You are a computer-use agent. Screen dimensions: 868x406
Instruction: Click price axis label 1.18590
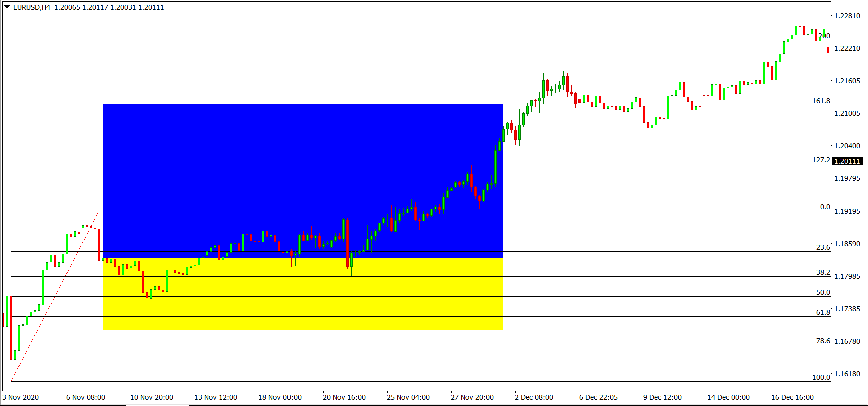847,244
